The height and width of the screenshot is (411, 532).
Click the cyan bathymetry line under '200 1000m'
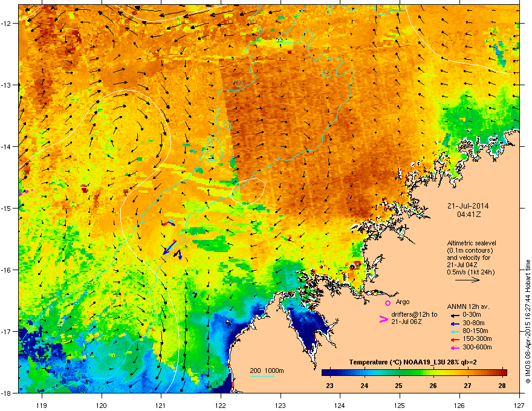pyautogui.click(x=262, y=376)
